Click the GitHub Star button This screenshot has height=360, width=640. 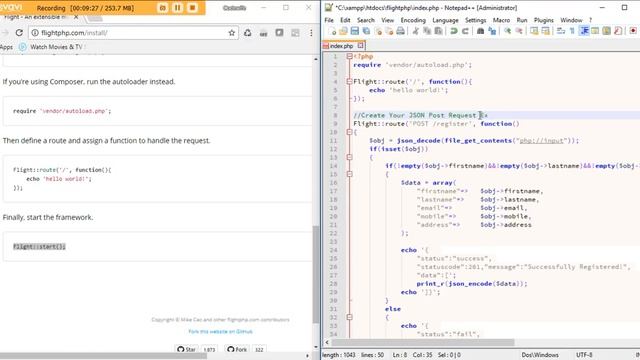tap(187, 349)
